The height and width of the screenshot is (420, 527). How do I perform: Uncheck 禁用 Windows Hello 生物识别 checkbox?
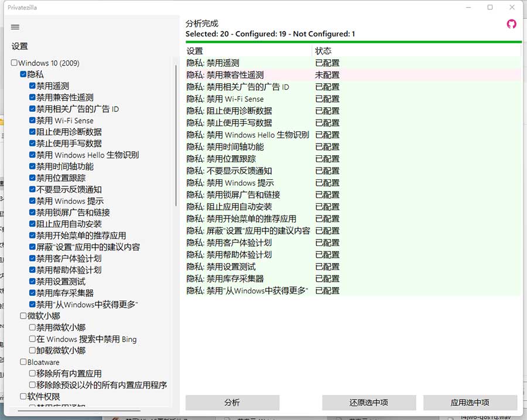point(32,155)
